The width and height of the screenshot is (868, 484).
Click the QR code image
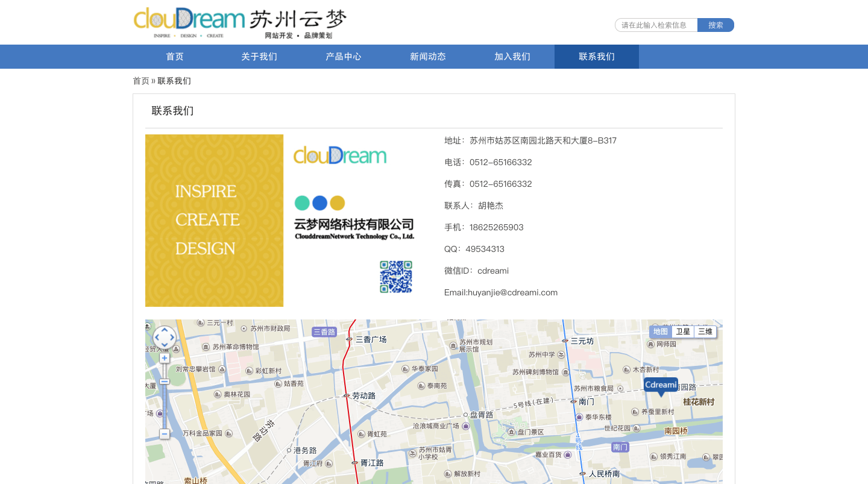click(396, 277)
